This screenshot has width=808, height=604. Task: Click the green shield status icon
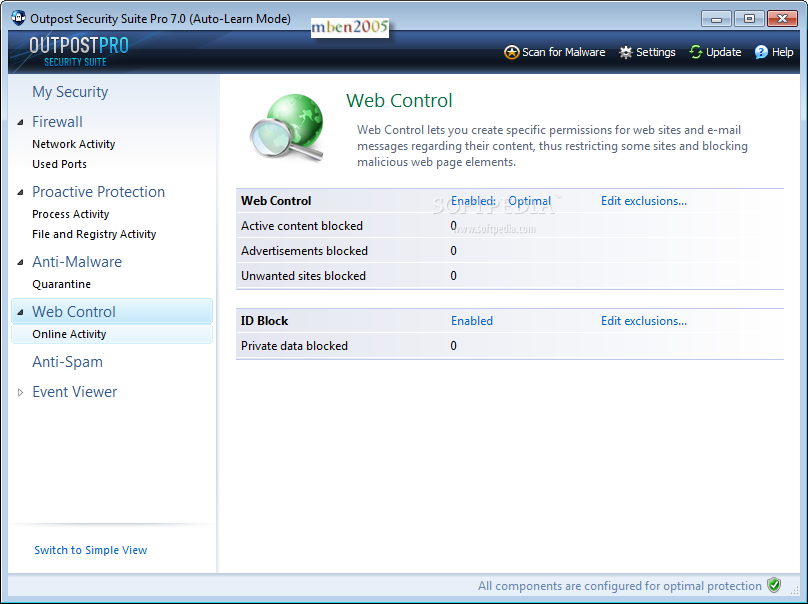pos(774,585)
